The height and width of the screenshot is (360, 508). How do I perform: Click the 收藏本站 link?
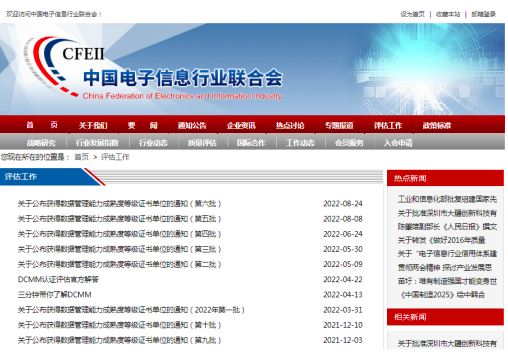click(x=448, y=14)
